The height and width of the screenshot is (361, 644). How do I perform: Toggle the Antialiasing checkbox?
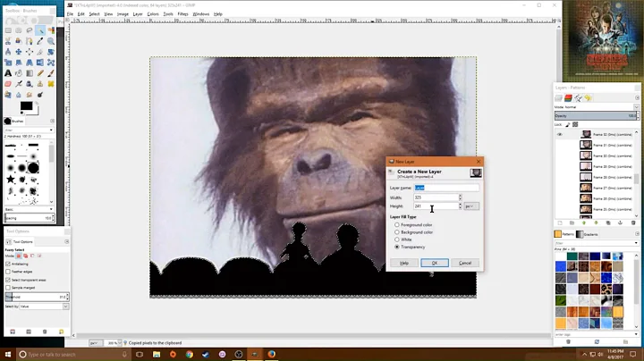click(x=8, y=264)
